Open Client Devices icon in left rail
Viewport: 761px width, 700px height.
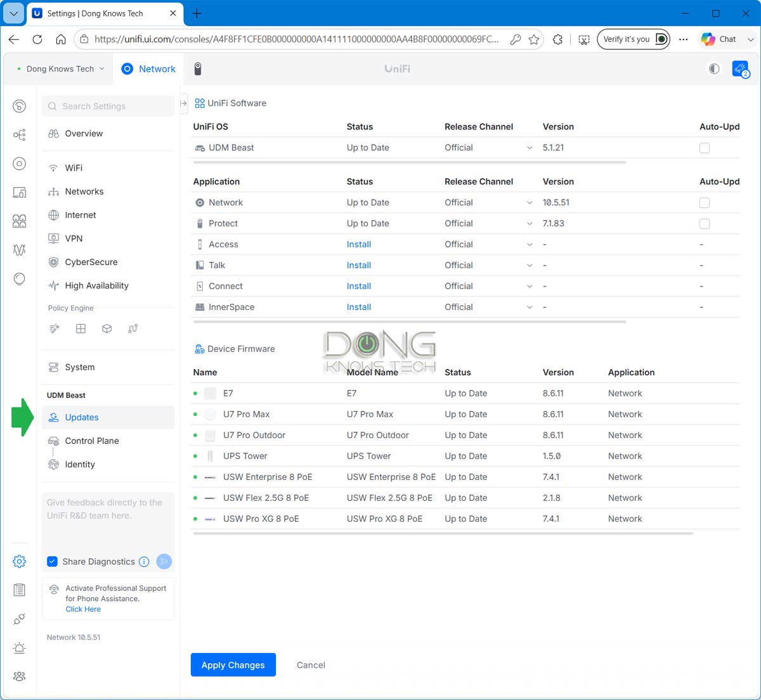(20, 192)
